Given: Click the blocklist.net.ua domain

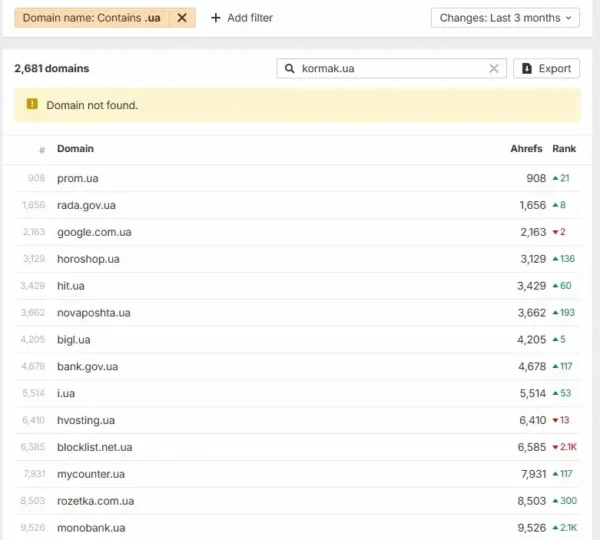Looking at the screenshot, I should [x=94, y=447].
